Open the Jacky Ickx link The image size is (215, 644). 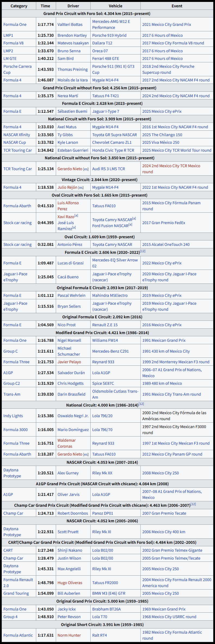[x=66, y=609]
